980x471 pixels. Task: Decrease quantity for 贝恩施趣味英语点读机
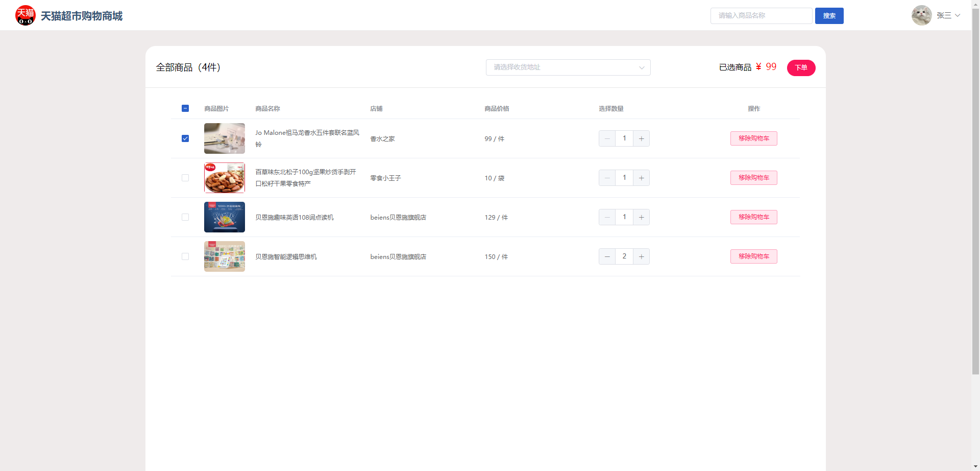coord(607,217)
